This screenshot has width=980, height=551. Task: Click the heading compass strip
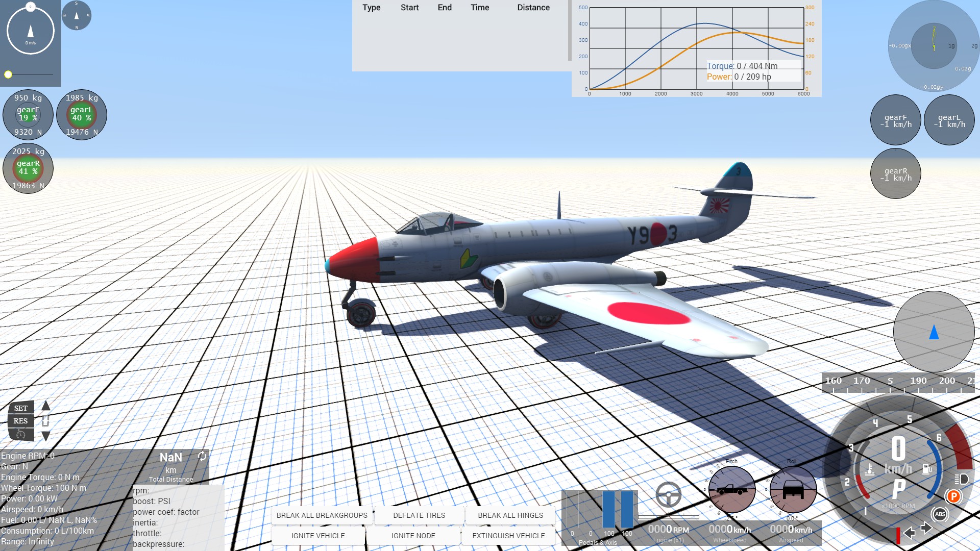(x=898, y=383)
